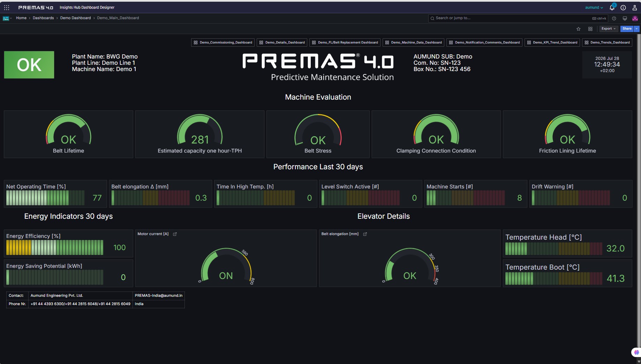
Task: Click the Estimated capacity gauge value 281
Action: click(200, 140)
